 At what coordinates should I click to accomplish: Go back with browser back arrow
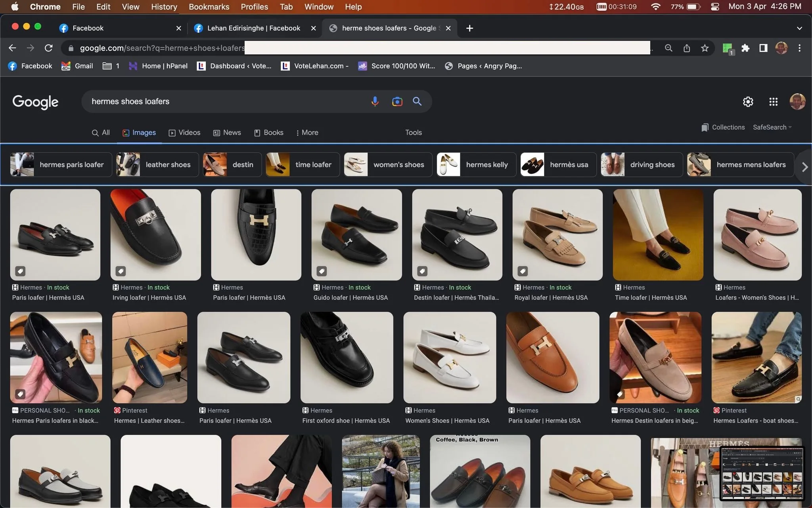12,48
